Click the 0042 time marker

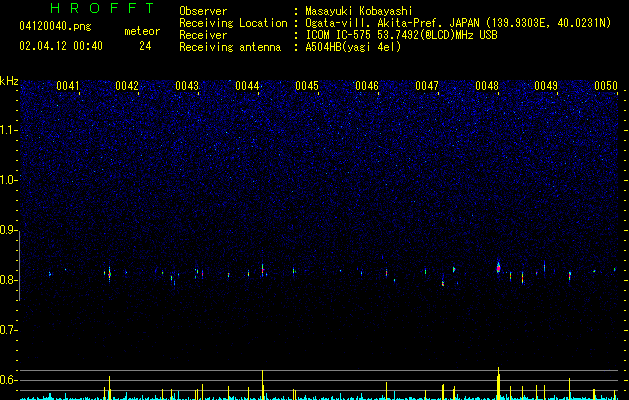(127, 86)
